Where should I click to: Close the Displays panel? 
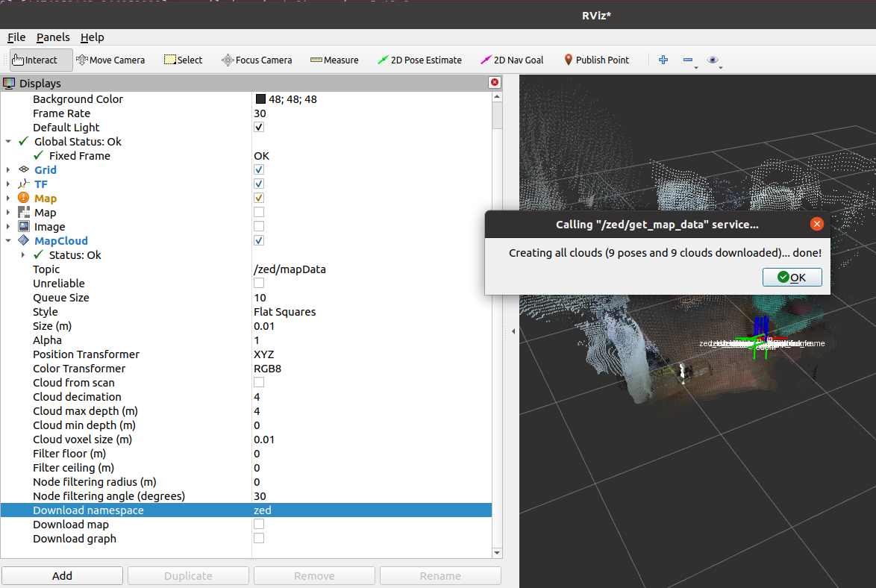[x=494, y=83]
